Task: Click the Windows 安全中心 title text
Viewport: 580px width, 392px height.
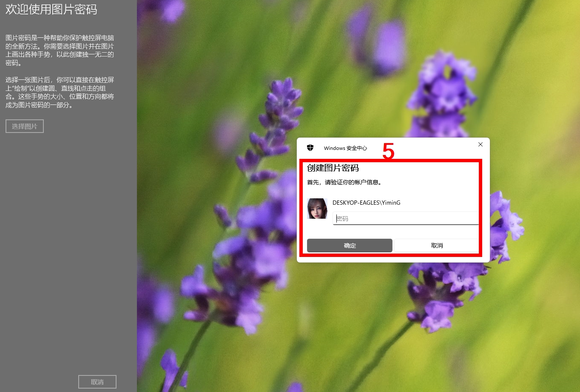Action: coord(345,148)
